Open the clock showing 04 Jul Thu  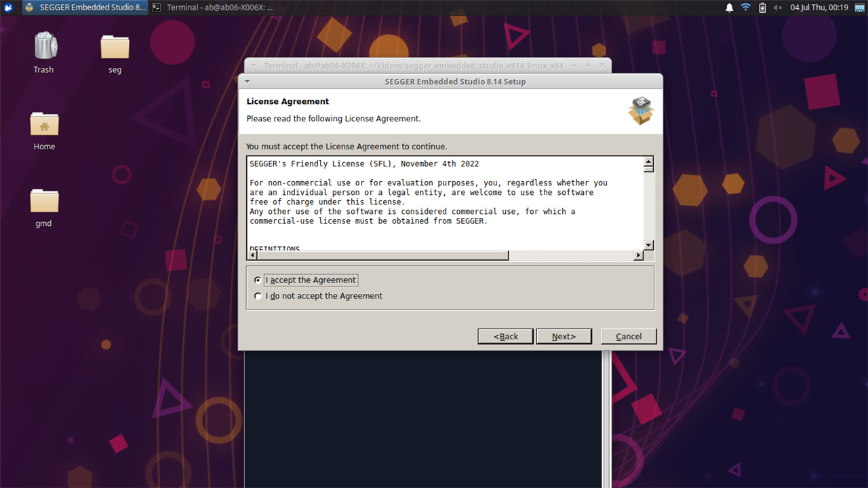(819, 7)
